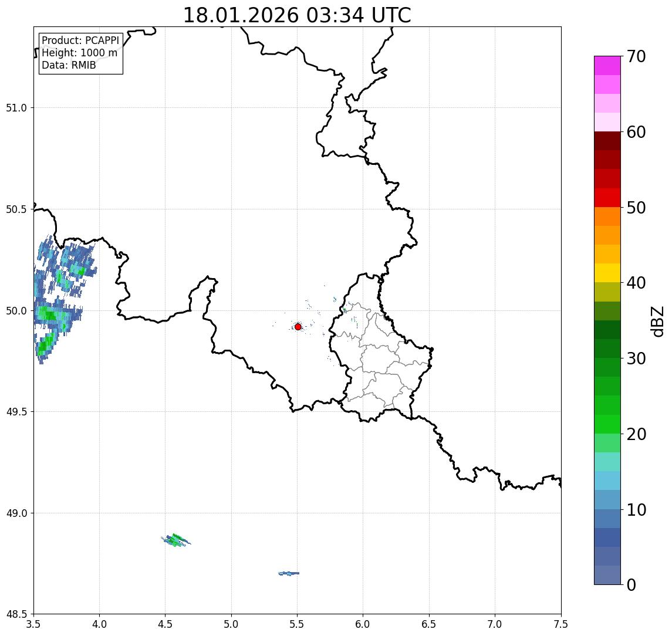Image resolution: width=672 pixels, height=636 pixels.
Task: Click the orange colorbar segment below 50
Action: [x=607, y=217]
